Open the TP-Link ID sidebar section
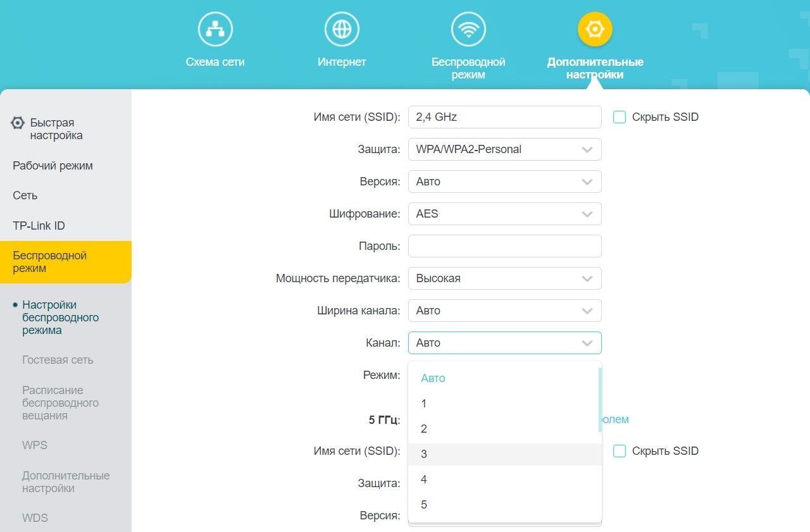This screenshot has height=532, width=810. 39,226
